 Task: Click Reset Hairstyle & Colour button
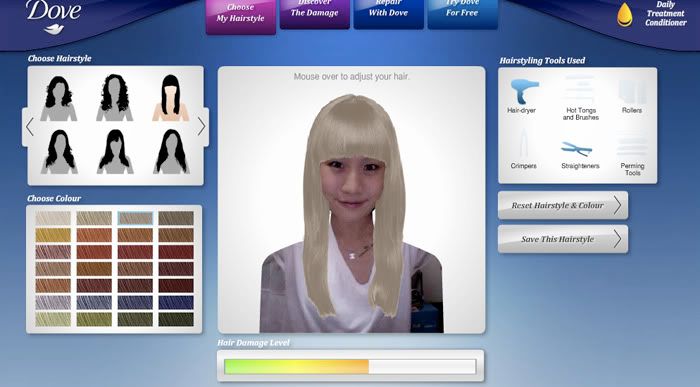tap(563, 205)
